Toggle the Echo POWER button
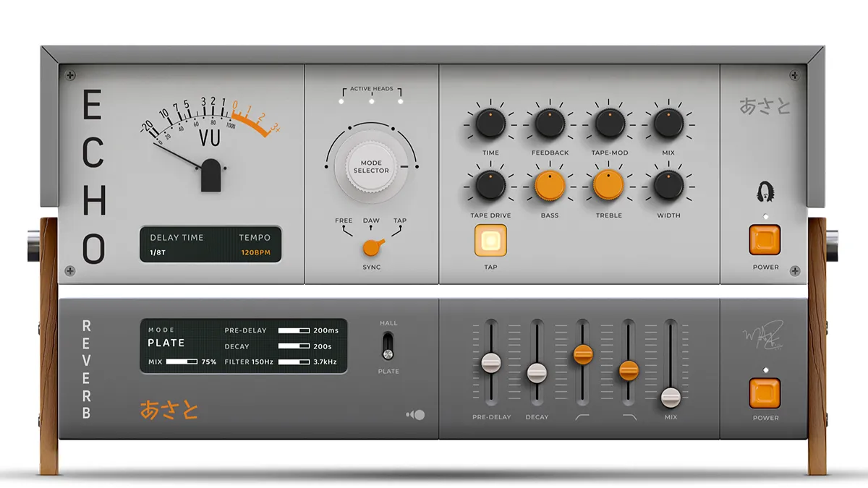Viewport: 868px width, 488px height. [x=765, y=240]
